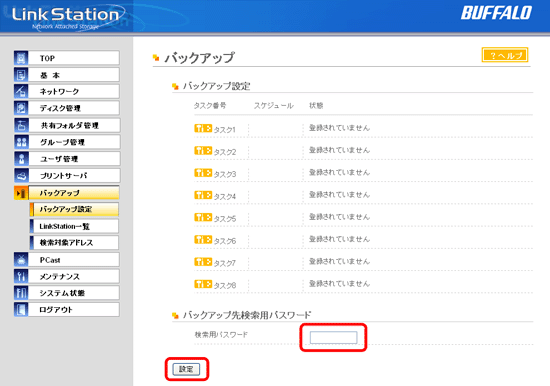Click the ネットワーク sidebar icon
This screenshot has height=386, width=550.
point(21,91)
